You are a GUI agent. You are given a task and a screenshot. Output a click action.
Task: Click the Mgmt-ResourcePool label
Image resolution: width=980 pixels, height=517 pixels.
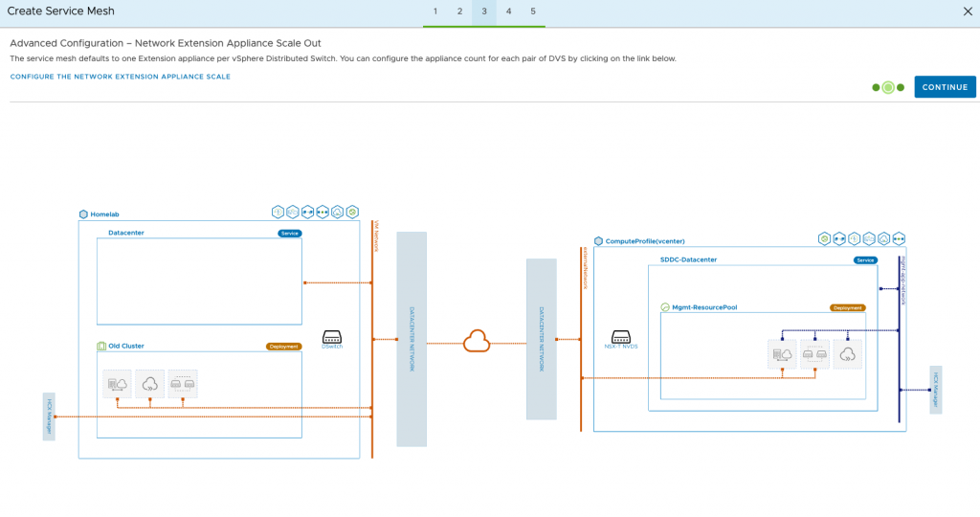coord(704,307)
